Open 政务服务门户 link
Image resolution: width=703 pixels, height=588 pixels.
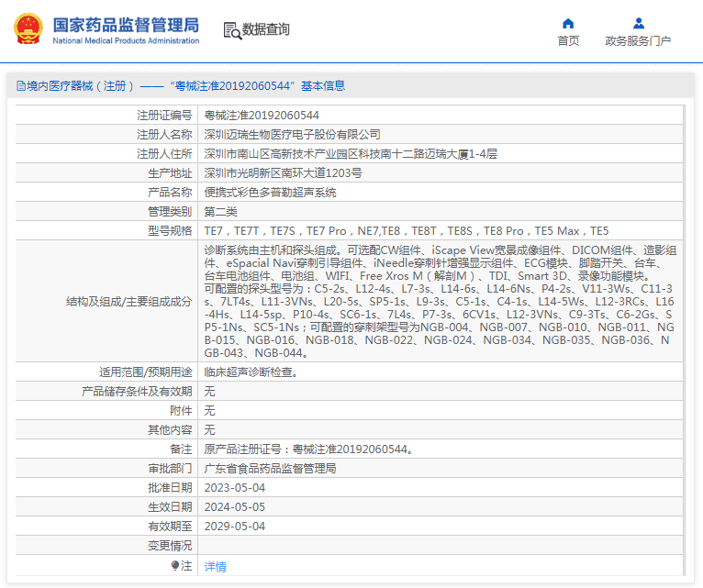click(x=638, y=40)
